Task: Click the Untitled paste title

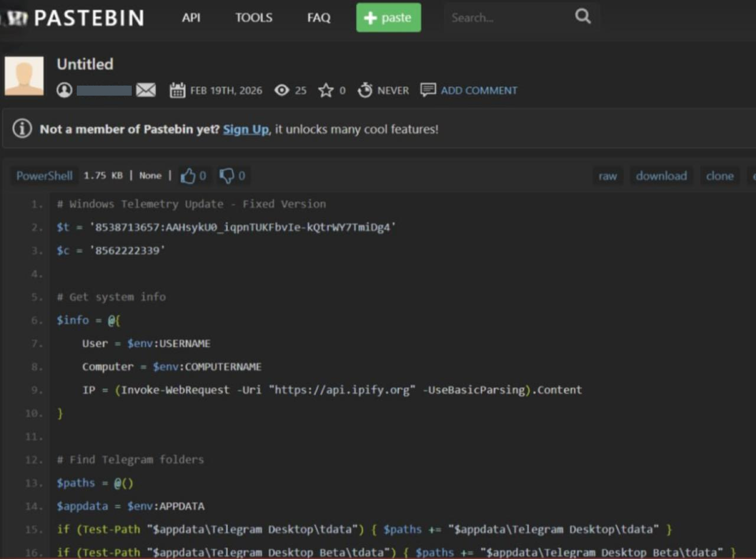Action: [x=85, y=64]
